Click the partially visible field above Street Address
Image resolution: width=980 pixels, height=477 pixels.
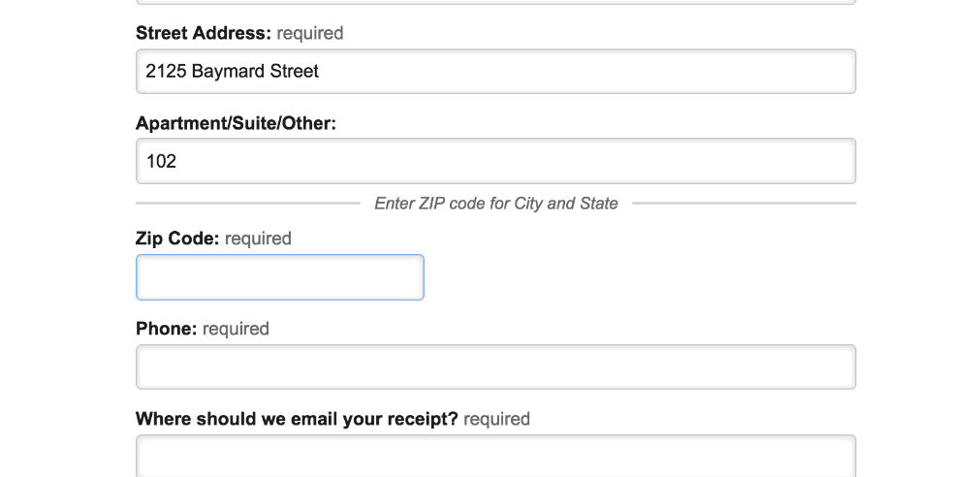[x=495, y=2]
